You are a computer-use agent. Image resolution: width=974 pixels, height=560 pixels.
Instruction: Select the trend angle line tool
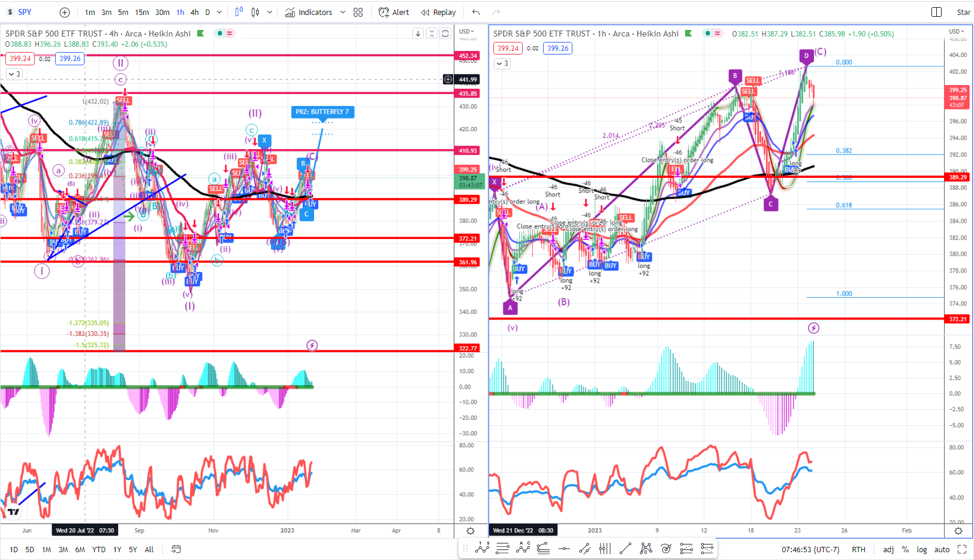[x=584, y=548]
